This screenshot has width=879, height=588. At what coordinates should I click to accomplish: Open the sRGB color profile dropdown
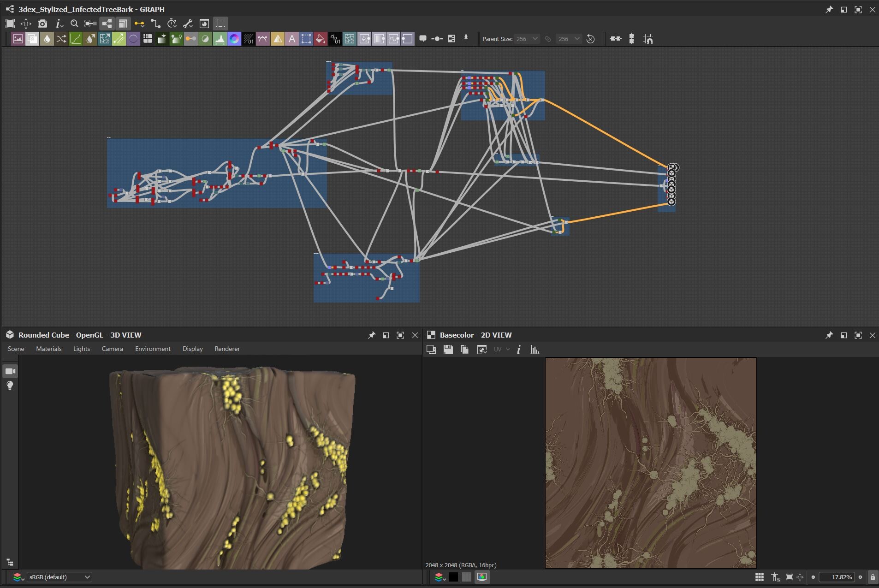pos(59,577)
